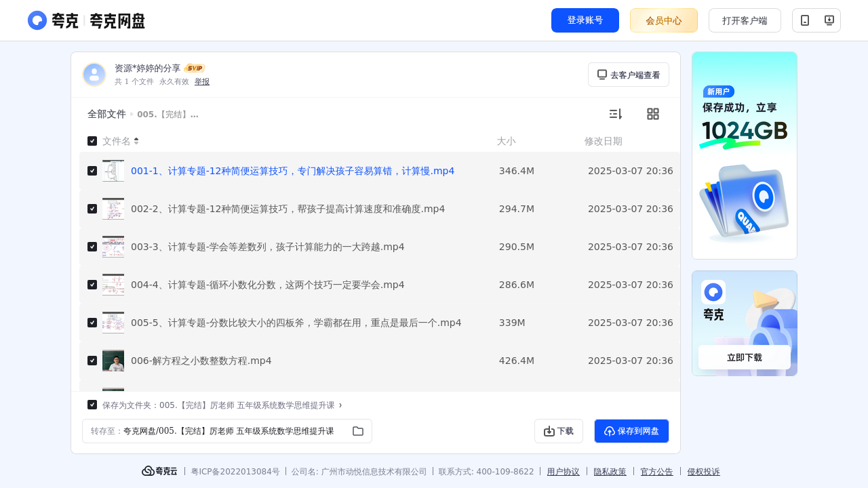Click the 夸克云 logo in the footer
This screenshot has height=488, width=868.
(x=159, y=471)
